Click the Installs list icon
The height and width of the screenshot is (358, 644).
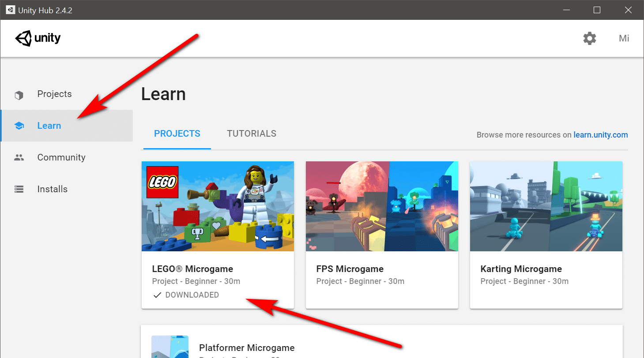coord(19,189)
